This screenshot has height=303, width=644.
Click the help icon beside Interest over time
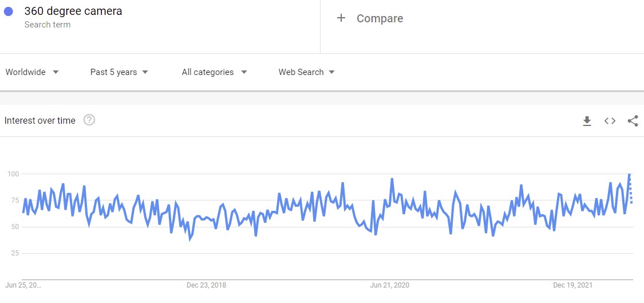click(x=89, y=120)
